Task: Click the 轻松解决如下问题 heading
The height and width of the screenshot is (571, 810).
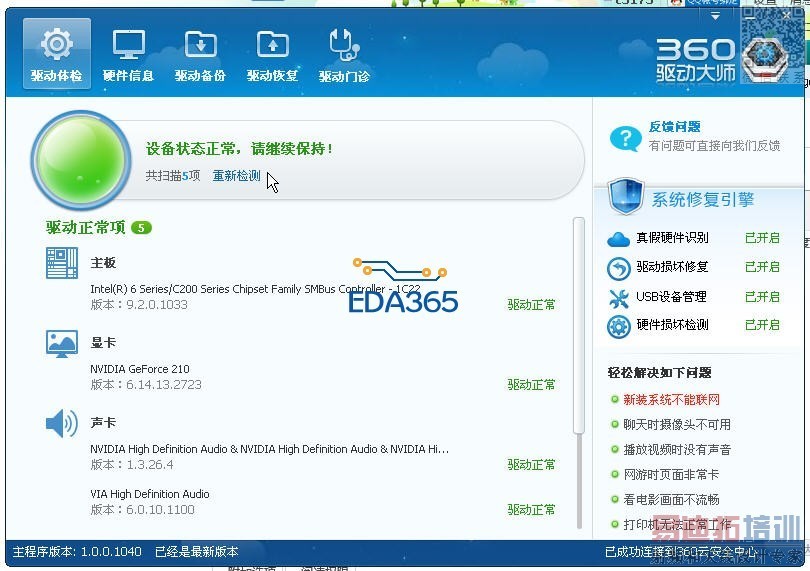Action: point(659,373)
